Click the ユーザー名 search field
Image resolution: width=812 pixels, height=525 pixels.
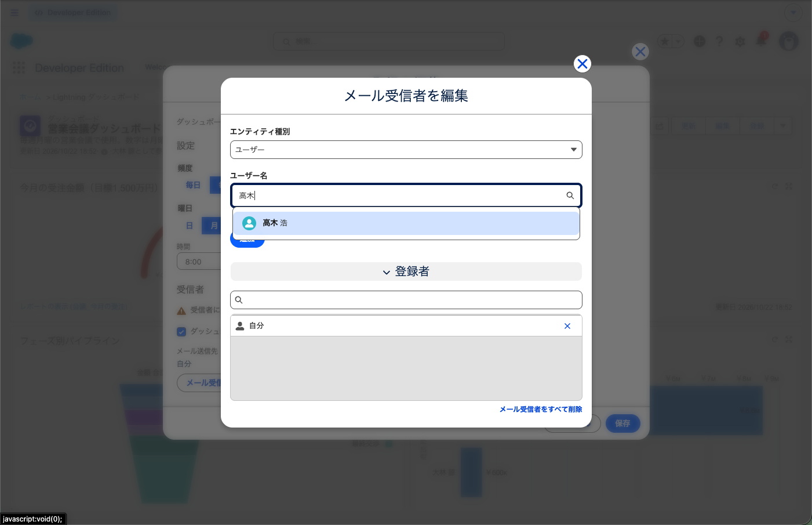(406, 195)
